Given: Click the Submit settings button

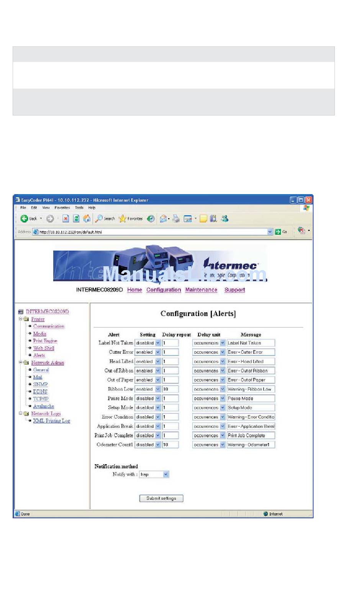Looking at the screenshot, I should point(161,498).
